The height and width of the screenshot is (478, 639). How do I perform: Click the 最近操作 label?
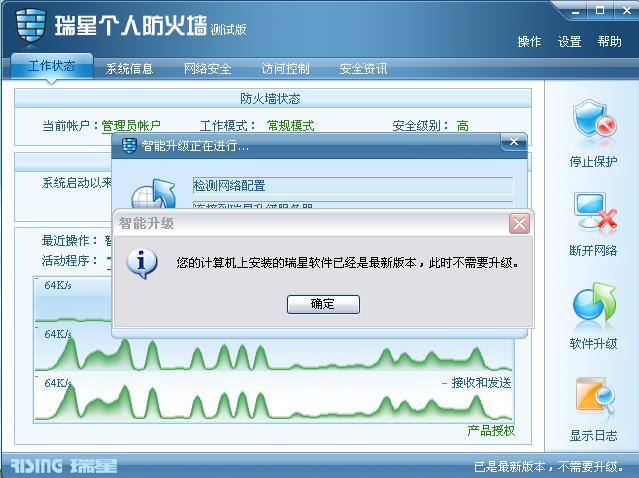coord(70,240)
